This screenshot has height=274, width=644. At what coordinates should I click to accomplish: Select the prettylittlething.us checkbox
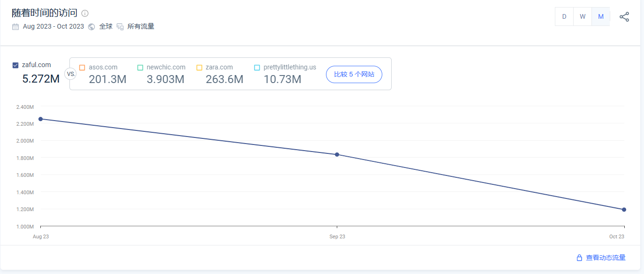257,68
